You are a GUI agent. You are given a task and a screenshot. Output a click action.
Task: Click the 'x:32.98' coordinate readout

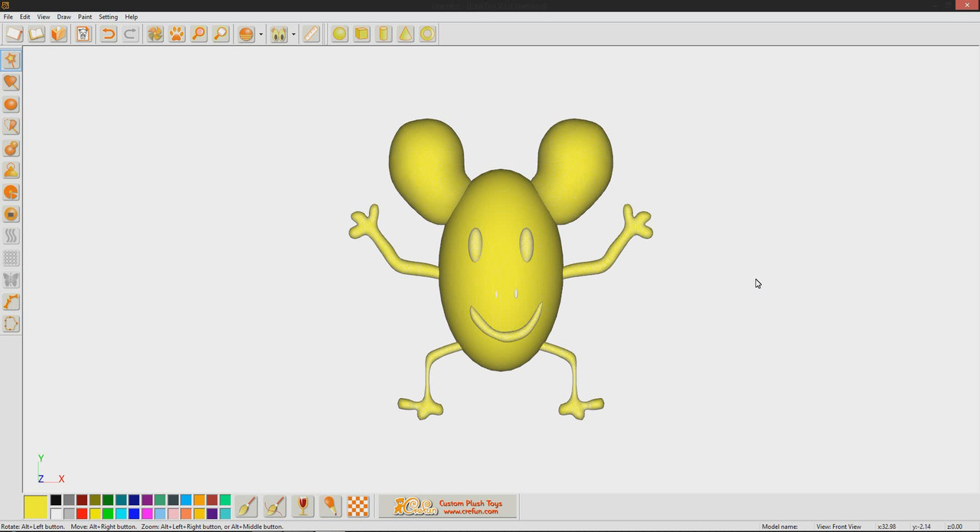(887, 527)
